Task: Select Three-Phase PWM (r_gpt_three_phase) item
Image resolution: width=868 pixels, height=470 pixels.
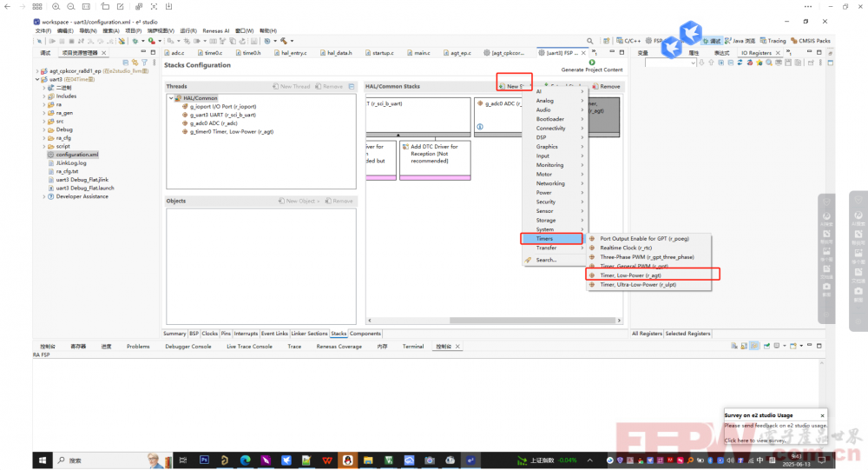Action: tap(648, 257)
